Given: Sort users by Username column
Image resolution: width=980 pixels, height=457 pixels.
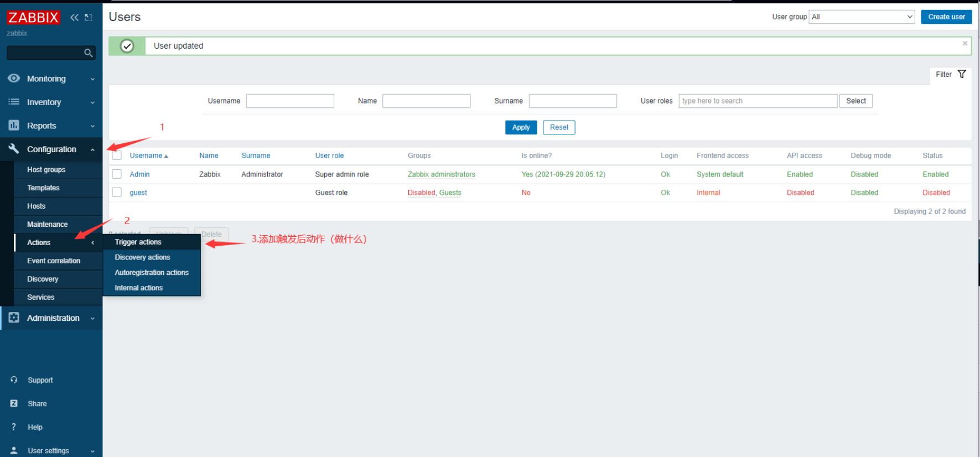Looking at the screenshot, I should 149,155.
